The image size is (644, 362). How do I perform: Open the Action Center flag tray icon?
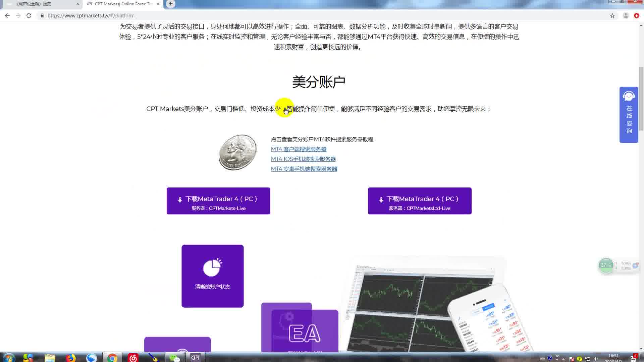[572, 359]
